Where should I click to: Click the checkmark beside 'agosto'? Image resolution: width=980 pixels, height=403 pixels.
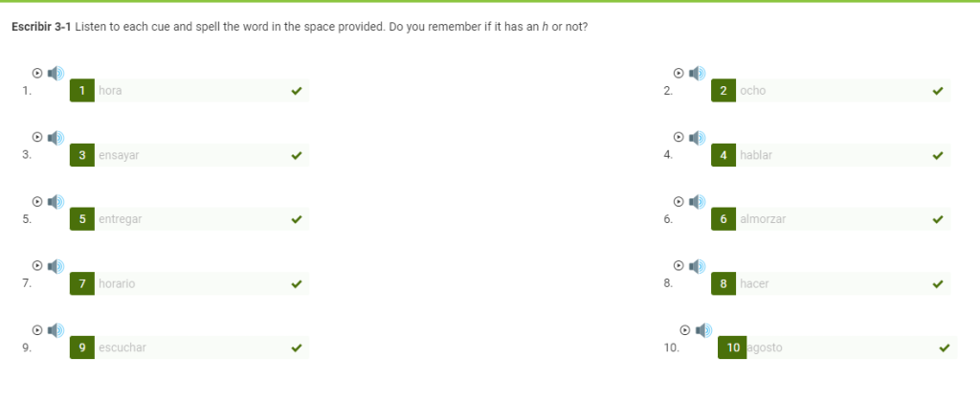(x=944, y=348)
